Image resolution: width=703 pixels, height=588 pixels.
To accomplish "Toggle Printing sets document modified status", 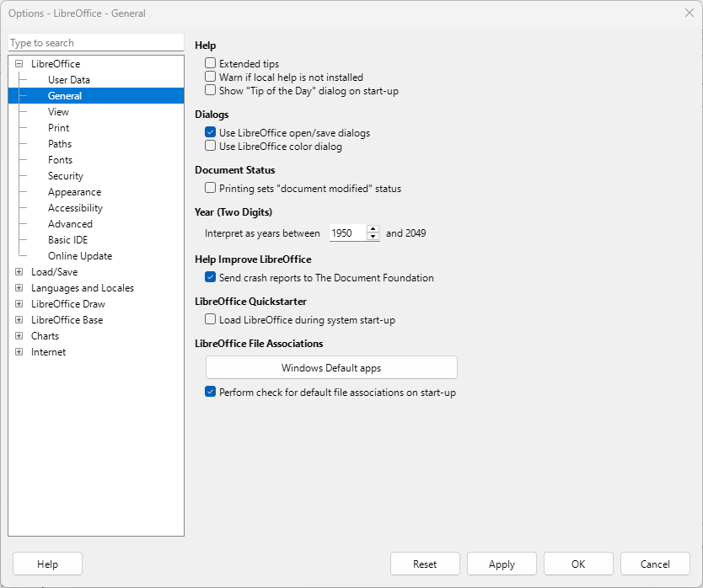I will pyautogui.click(x=210, y=188).
